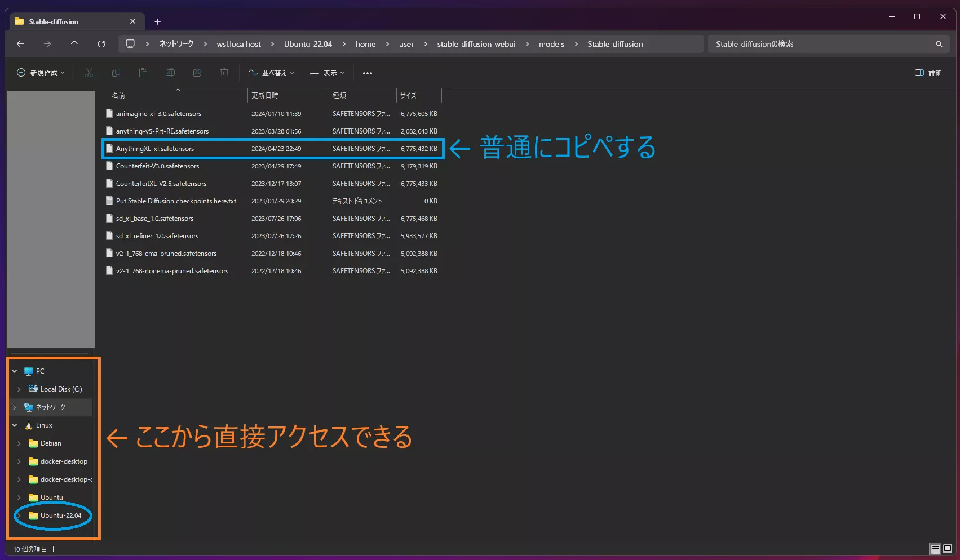Switch to large icons view in status bar
960x560 pixels.
click(948, 548)
